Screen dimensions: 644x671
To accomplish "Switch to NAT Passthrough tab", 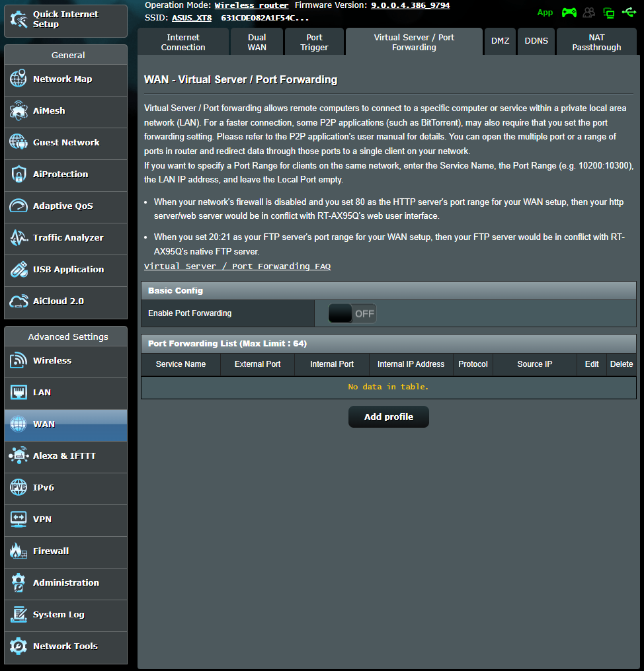I will click(x=596, y=42).
